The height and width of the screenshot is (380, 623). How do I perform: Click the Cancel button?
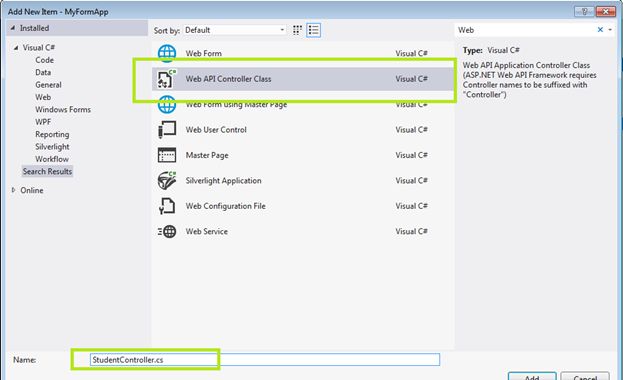pos(585,376)
